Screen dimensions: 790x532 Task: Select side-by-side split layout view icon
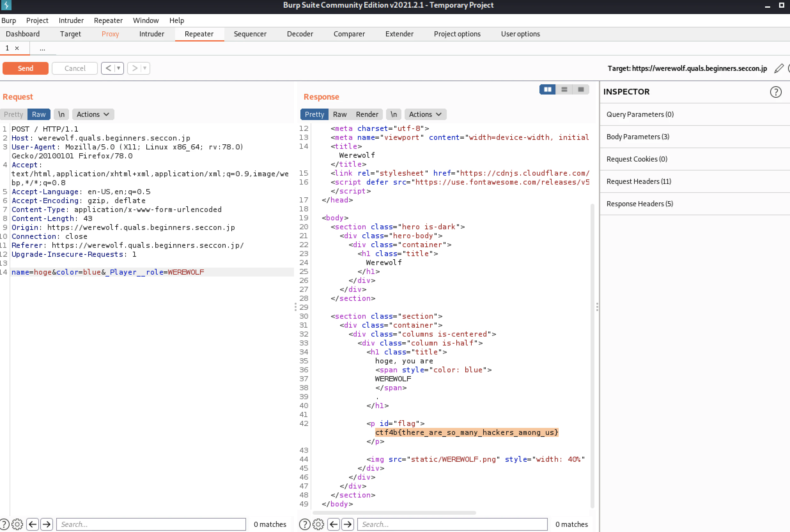pyautogui.click(x=547, y=89)
